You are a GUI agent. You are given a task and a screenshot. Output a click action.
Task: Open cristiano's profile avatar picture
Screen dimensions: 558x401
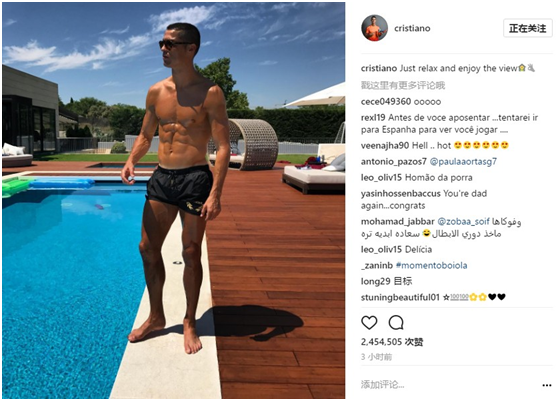tap(374, 28)
